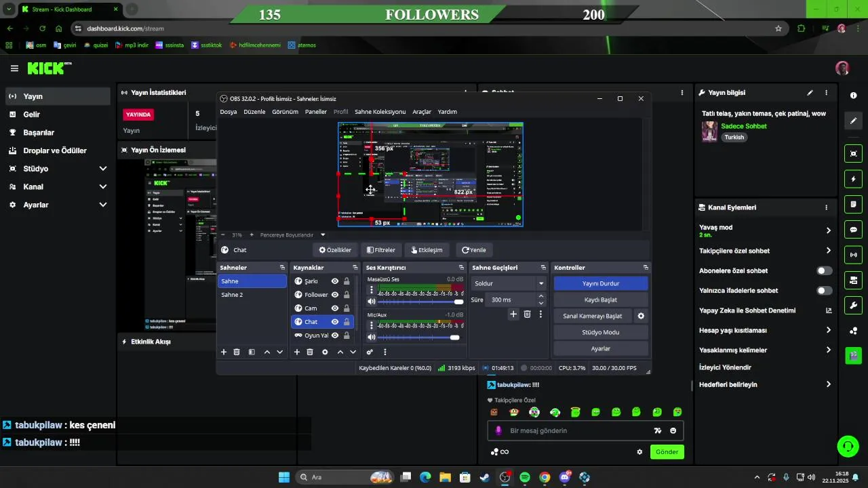
Task: Click Yayını Durdur button
Action: 600,283
